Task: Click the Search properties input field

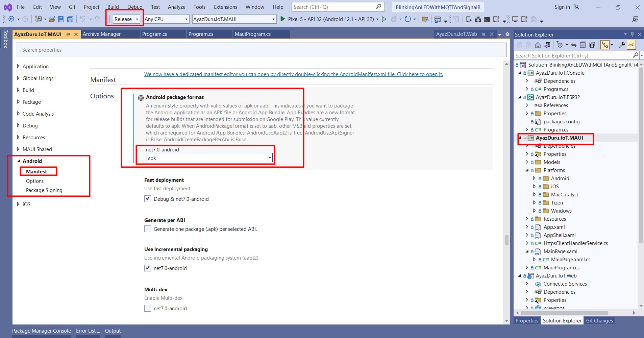Action: [x=261, y=50]
